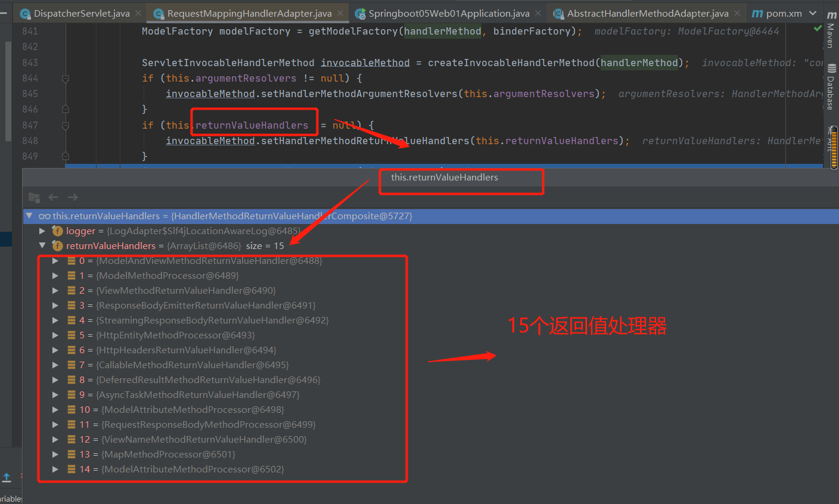Select logger LogAdapter$Slf4jLocationAwareLog row
Image resolution: width=839 pixels, height=504 pixels.
click(430, 231)
